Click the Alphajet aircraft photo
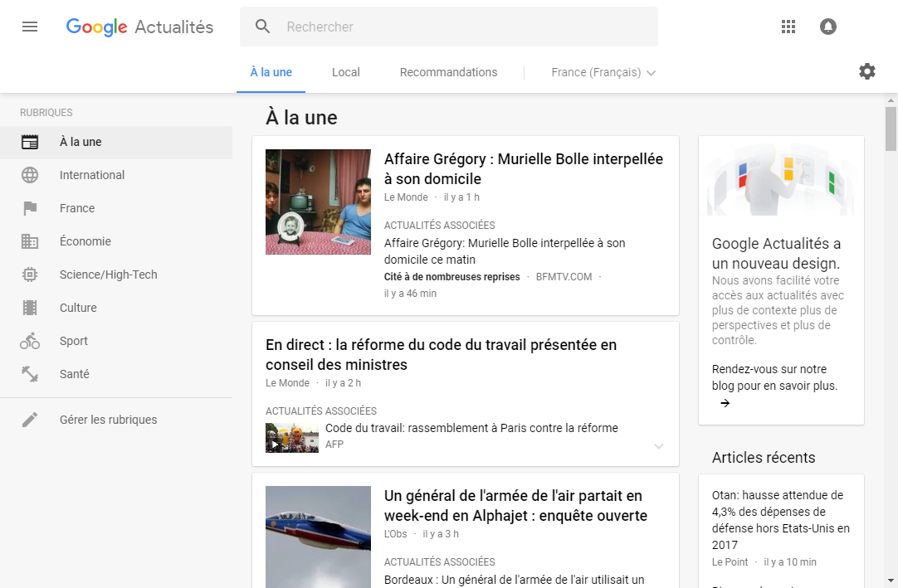Viewport: 898px width, 588px height. tap(318, 537)
